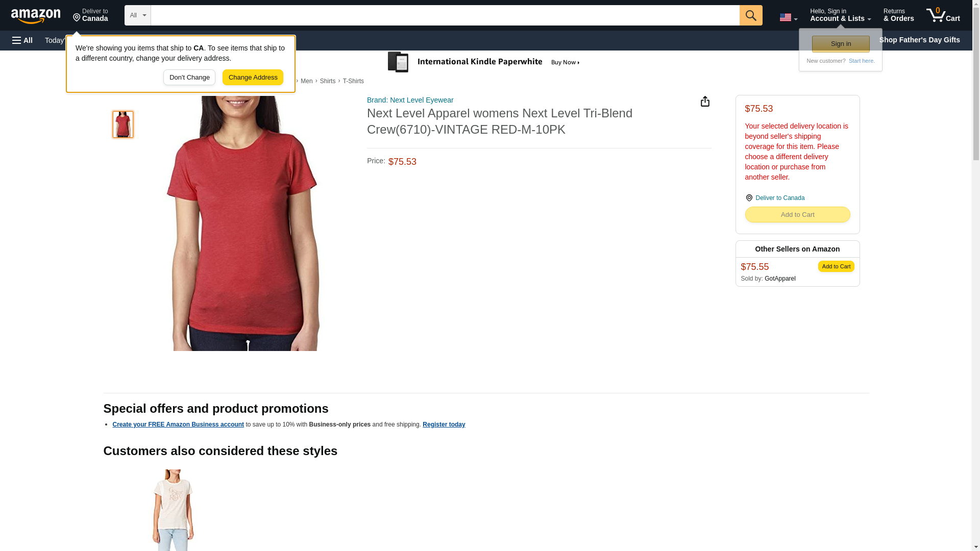Open the search category All dropdown

(137, 15)
